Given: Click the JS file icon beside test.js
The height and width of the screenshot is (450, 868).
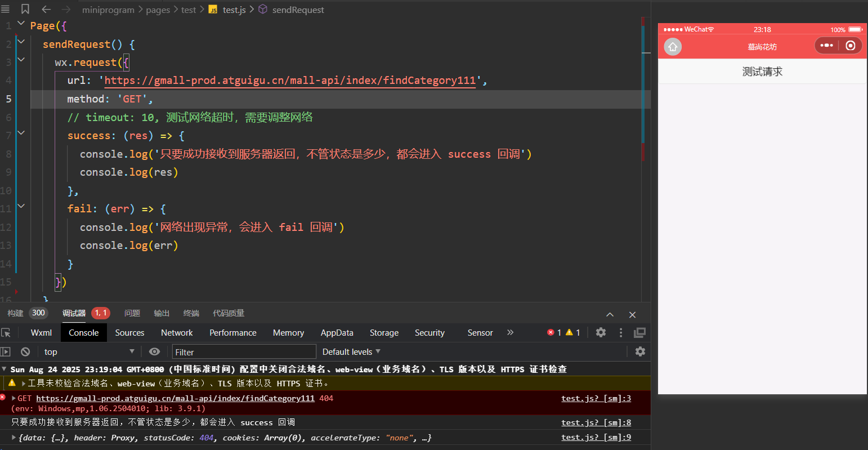Looking at the screenshot, I should 213,10.
